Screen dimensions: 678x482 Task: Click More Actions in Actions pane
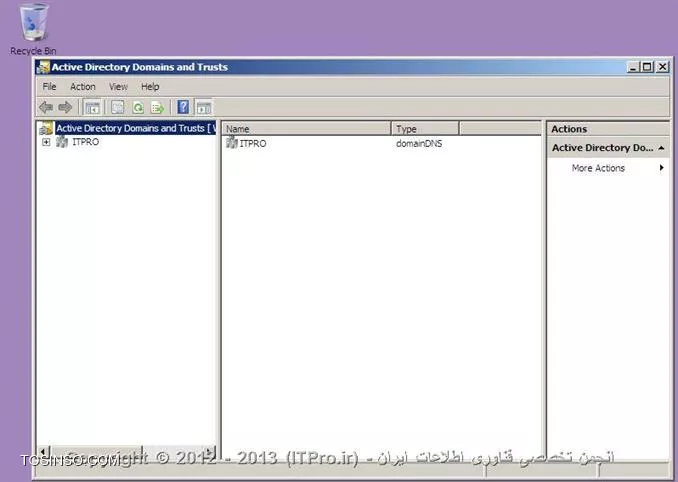point(598,168)
